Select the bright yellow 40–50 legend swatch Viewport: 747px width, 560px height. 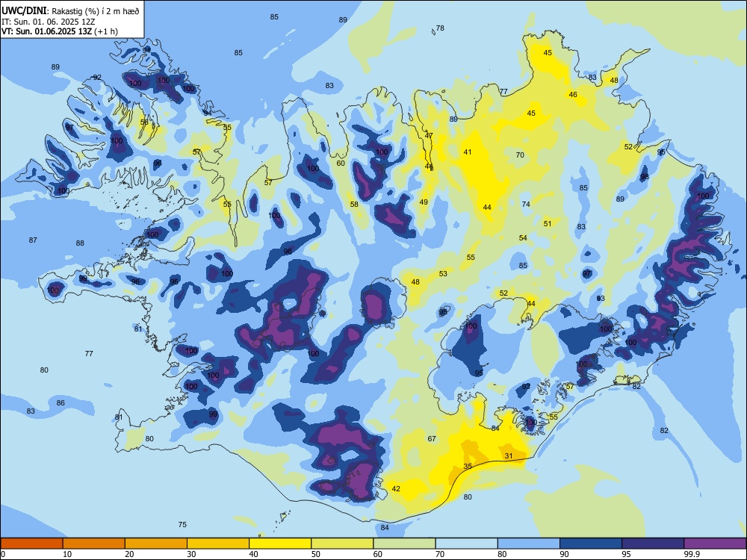point(280,544)
